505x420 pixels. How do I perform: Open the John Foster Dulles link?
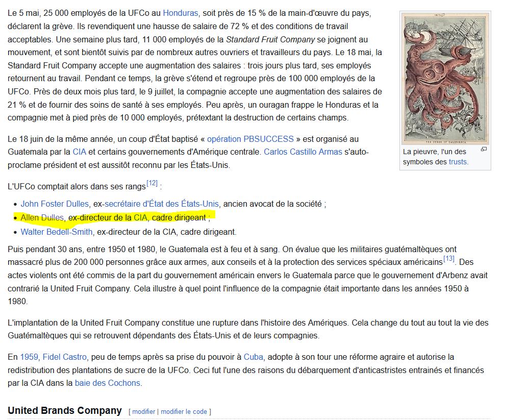pos(55,204)
